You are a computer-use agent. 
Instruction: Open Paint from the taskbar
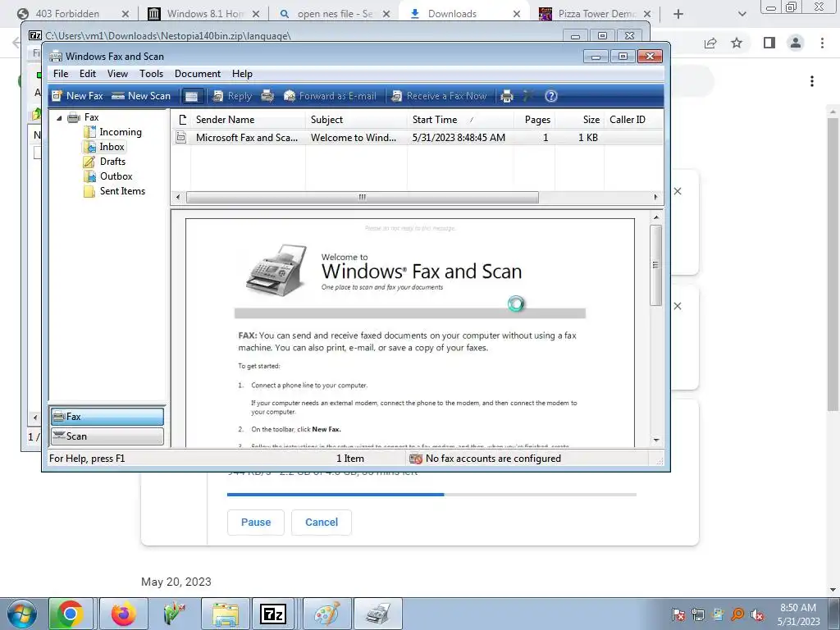tap(326, 614)
